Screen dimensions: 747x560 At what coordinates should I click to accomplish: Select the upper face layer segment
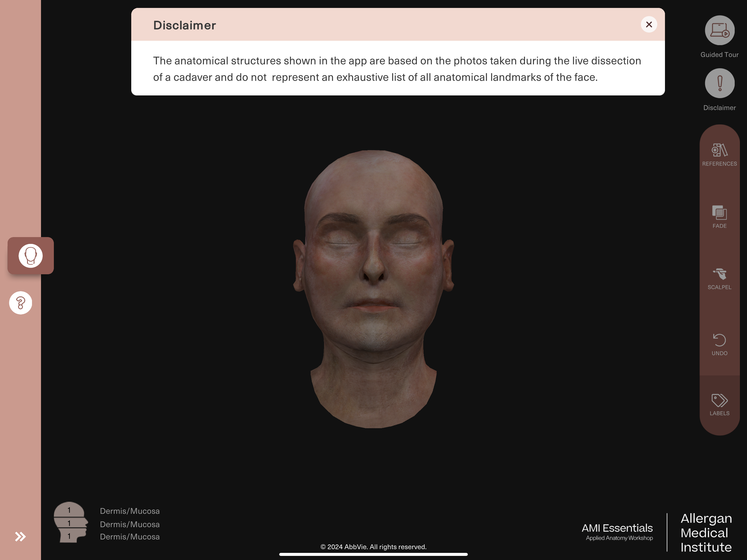click(x=69, y=510)
